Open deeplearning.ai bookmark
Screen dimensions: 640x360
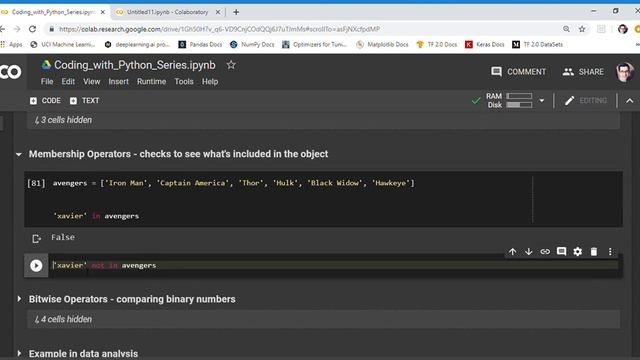point(137,44)
